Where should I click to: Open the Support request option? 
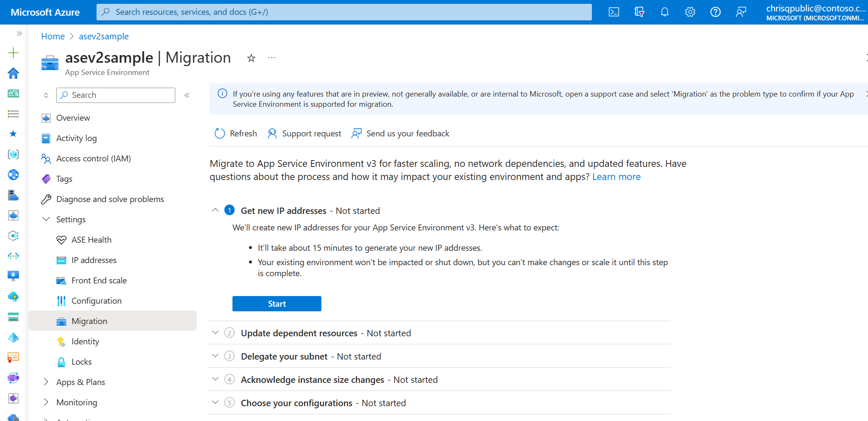304,133
